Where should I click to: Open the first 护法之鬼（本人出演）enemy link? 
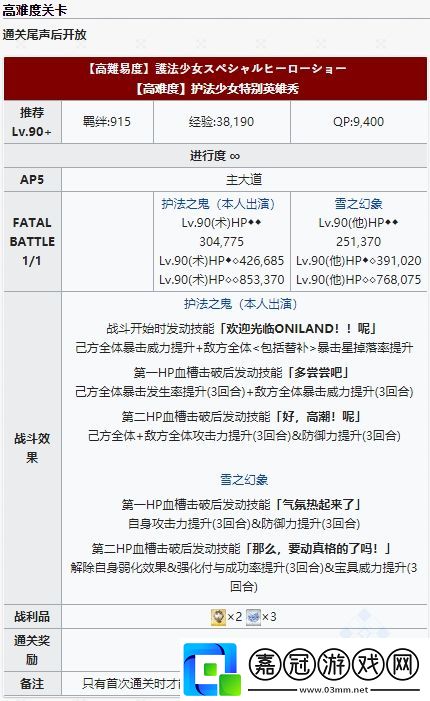(x=219, y=204)
